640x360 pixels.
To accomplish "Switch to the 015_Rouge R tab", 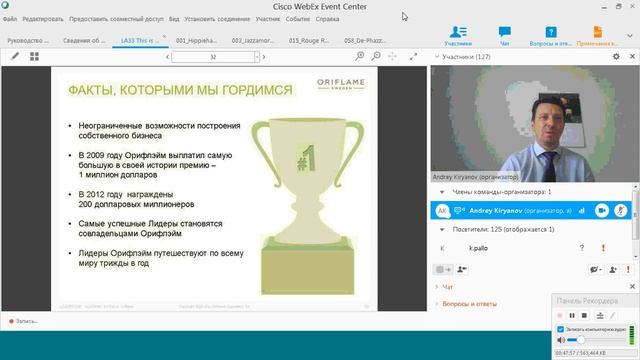I will pos(309,40).
